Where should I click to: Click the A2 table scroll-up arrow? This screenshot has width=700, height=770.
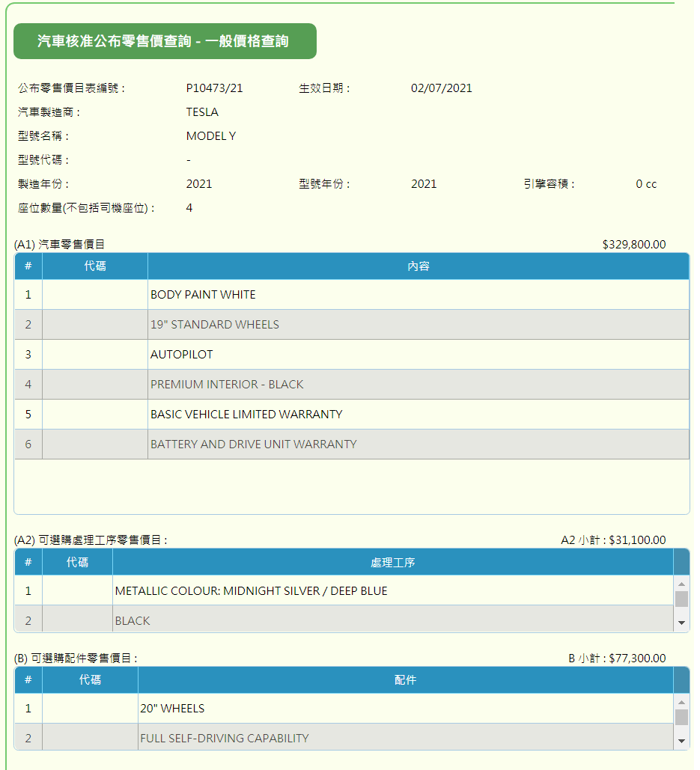point(681,584)
